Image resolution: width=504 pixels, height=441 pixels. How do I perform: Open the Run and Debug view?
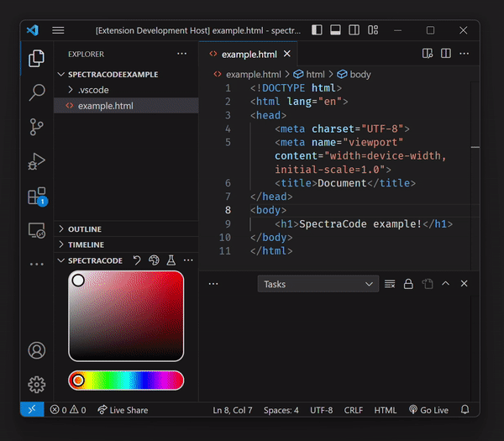click(37, 161)
